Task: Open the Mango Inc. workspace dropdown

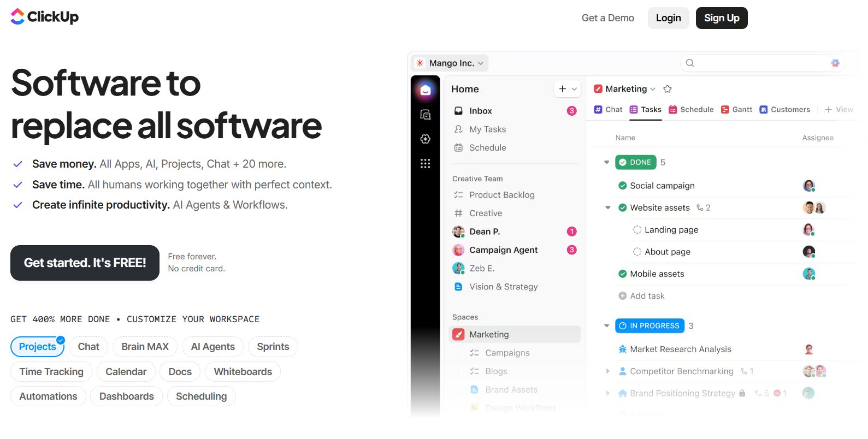Action: coord(451,63)
